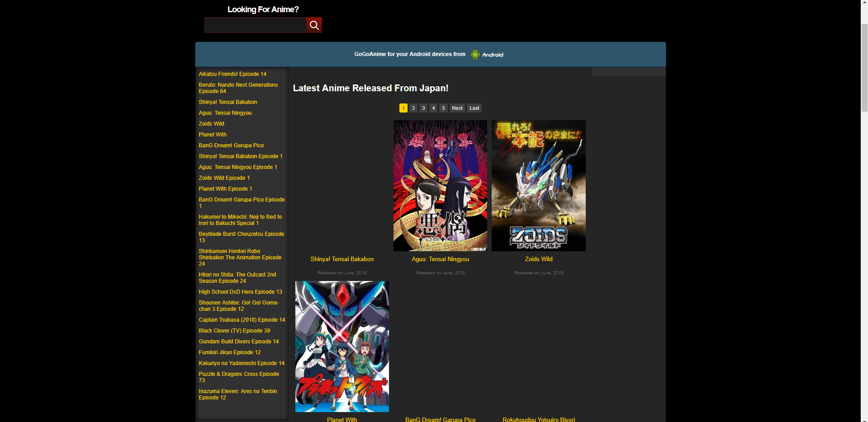
Task: Go to pagination page 1
Action: tap(403, 108)
